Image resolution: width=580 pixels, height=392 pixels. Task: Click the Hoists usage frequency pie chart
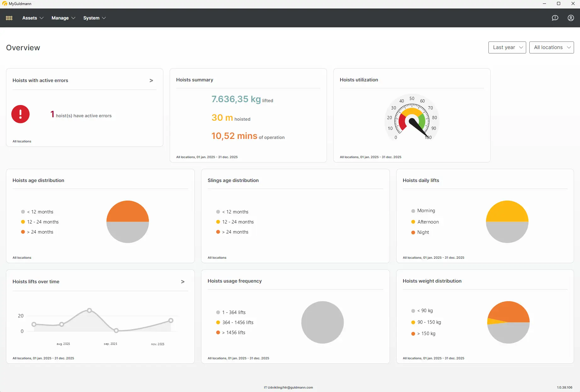(322, 323)
